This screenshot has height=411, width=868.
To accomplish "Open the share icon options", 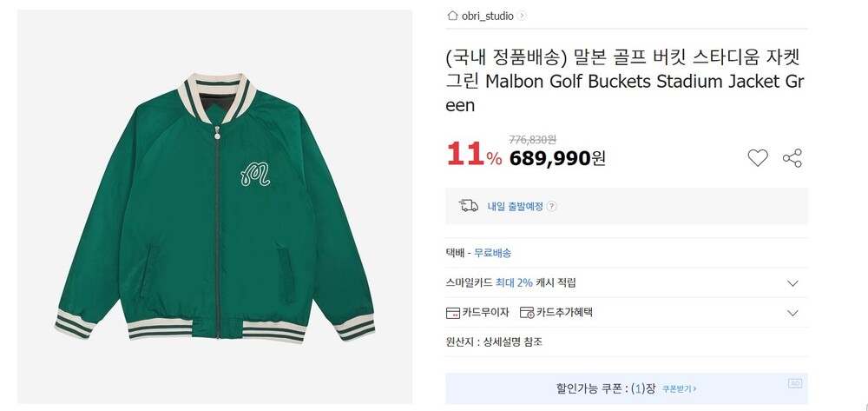I will coord(792,158).
